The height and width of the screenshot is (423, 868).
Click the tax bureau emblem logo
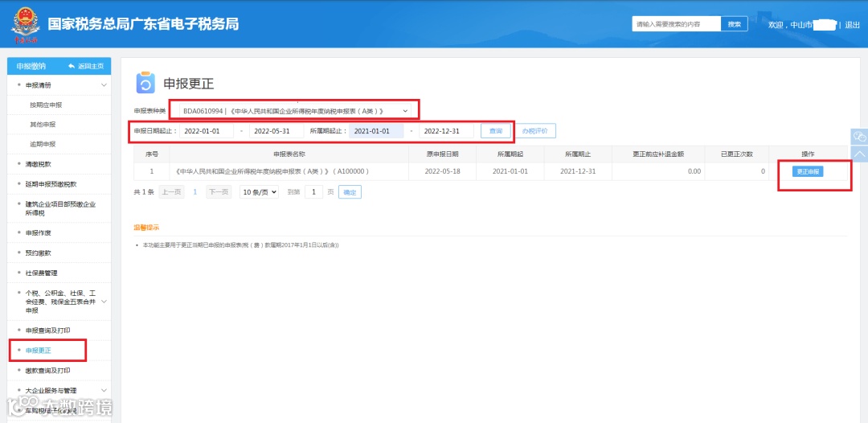[26, 25]
